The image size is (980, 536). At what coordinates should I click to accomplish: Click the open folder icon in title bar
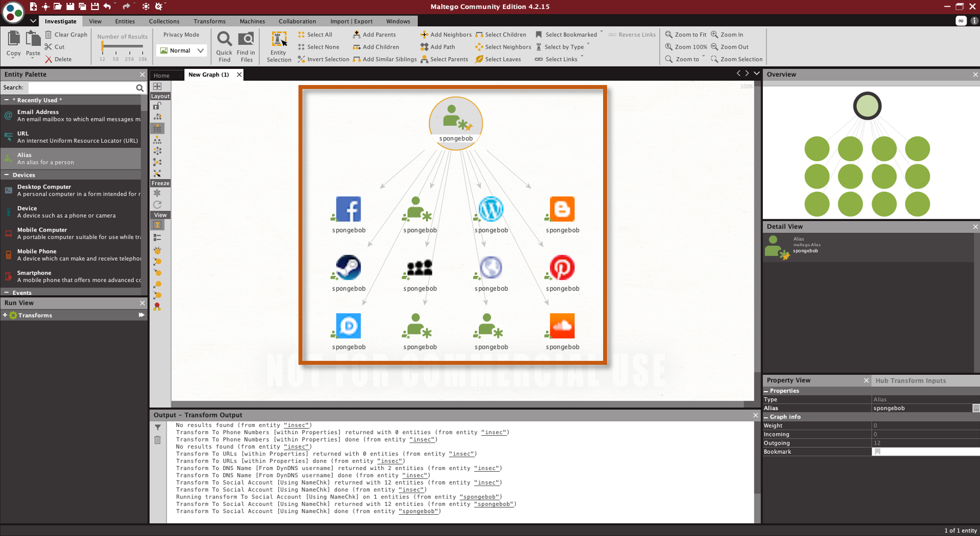tap(58, 6)
